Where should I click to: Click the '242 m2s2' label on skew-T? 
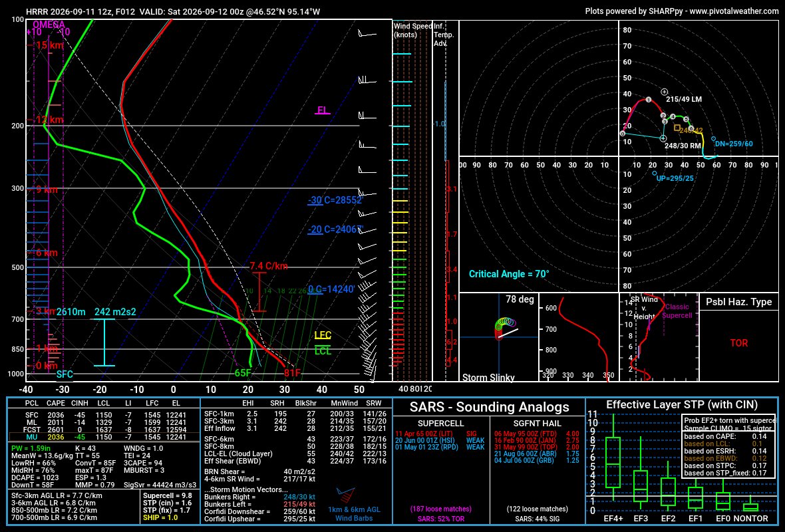115,312
